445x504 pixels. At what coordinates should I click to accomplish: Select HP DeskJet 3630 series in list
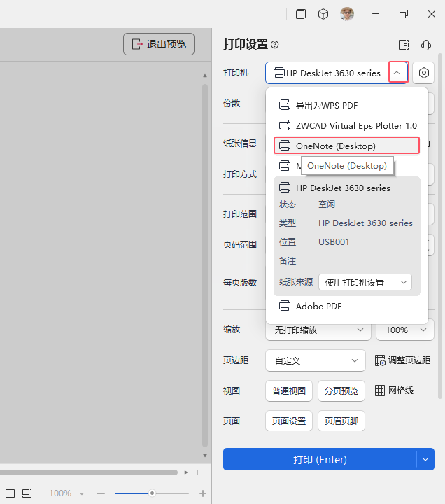[346, 188]
